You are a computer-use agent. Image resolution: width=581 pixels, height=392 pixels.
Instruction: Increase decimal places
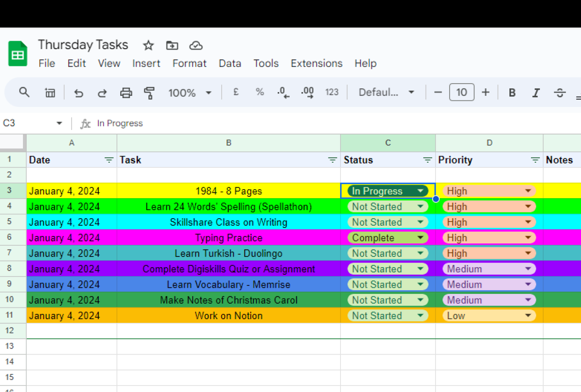coord(307,93)
